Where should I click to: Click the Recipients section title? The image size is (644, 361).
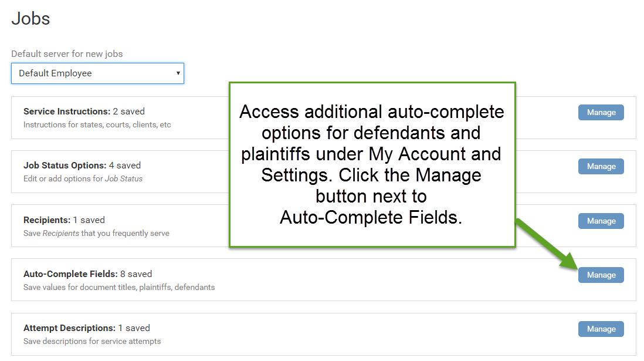coord(45,220)
